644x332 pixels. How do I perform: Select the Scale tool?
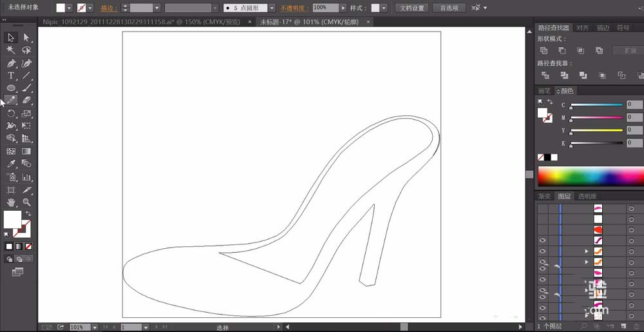coord(26,113)
